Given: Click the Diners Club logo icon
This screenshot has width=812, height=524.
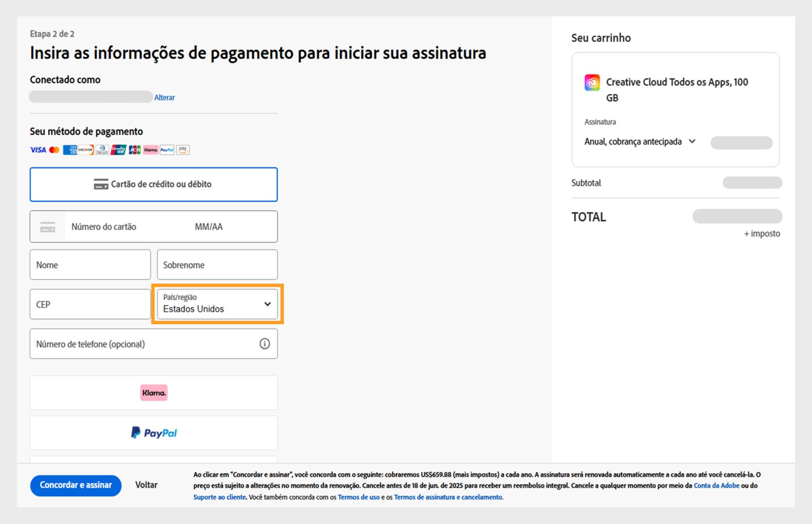Looking at the screenshot, I should (102, 150).
